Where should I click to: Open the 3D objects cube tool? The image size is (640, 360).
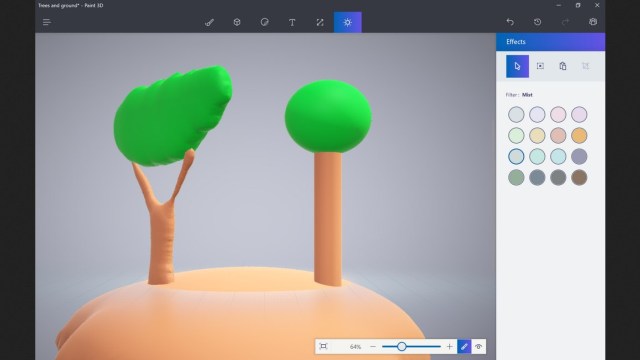pyautogui.click(x=237, y=22)
